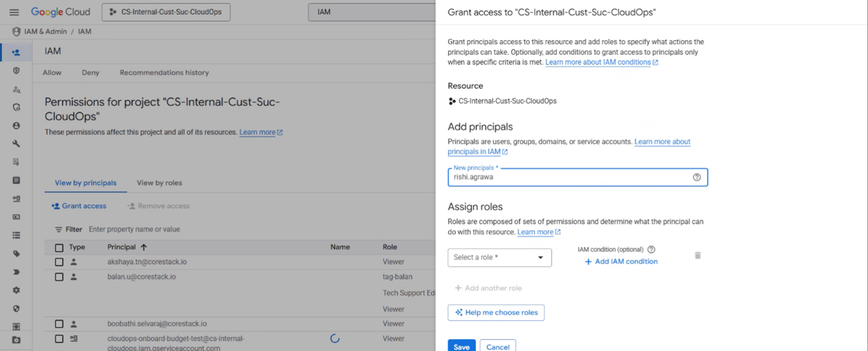The image size is (868, 351).
Task: Click the user type icon for balan.u@corestack.io
Action: pyautogui.click(x=74, y=277)
